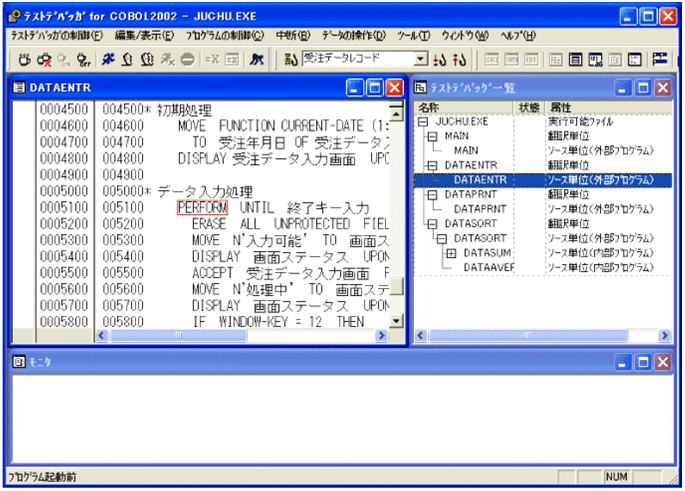Click list panel horizontal scrollbar right arrow
Image resolution: width=685 pixels, height=491 pixels.
coord(665,335)
